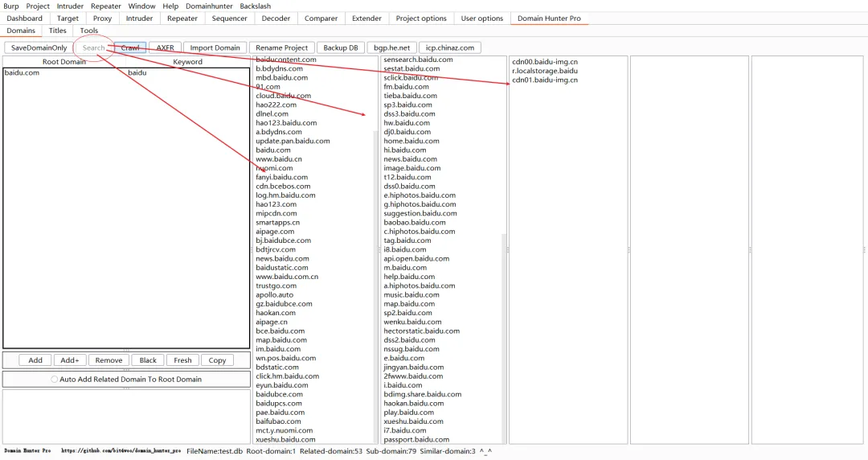Image resolution: width=868 pixels, height=460 pixels.
Task: Switch to the Sequencer tab
Action: point(229,18)
